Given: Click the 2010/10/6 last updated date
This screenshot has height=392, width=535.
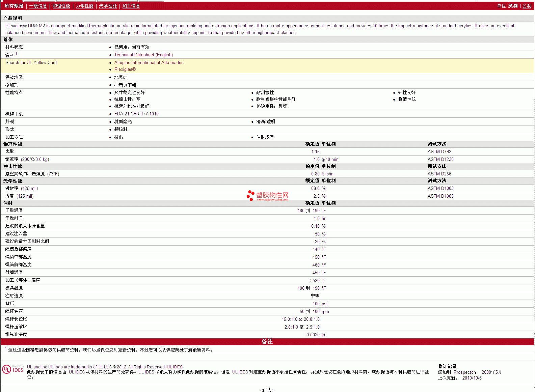Looking at the screenshot, I should (472, 378).
